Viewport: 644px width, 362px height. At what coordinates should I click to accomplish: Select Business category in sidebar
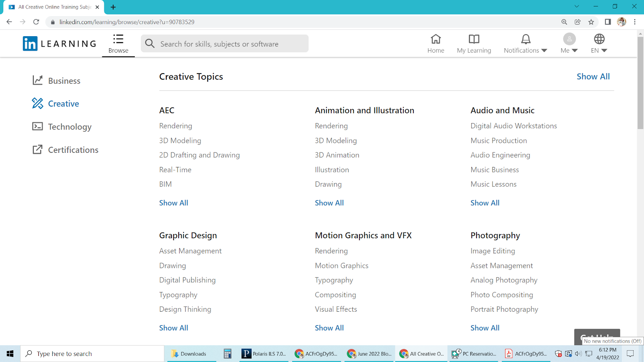64,81
